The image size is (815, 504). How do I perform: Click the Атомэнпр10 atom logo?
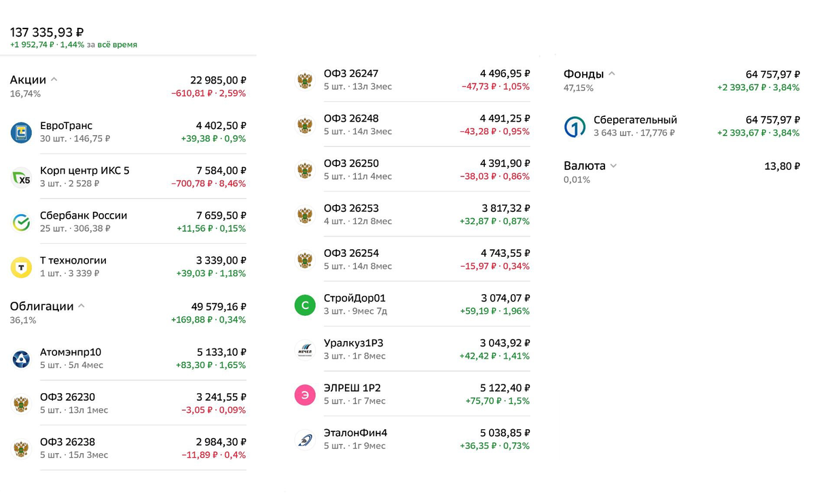click(x=21, y=359)
